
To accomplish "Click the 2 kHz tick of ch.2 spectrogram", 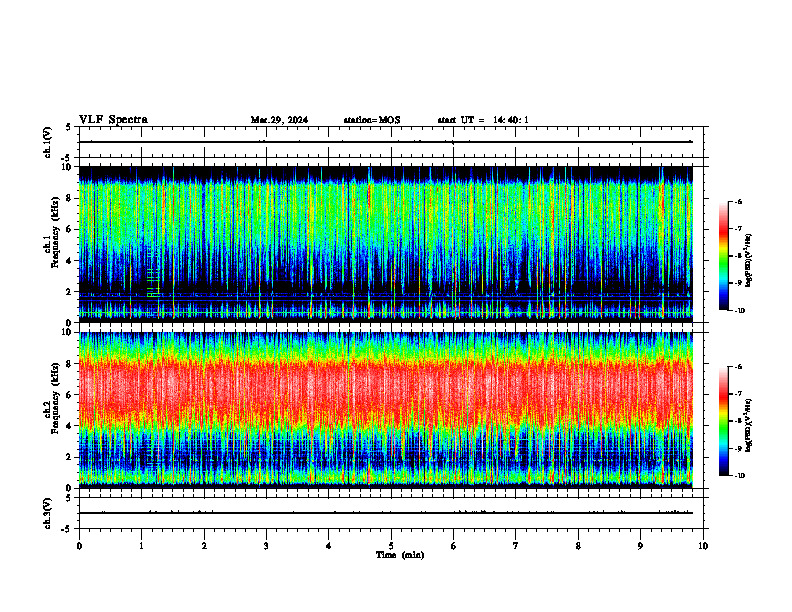I will pyautogui.click(x=70, y=457).
